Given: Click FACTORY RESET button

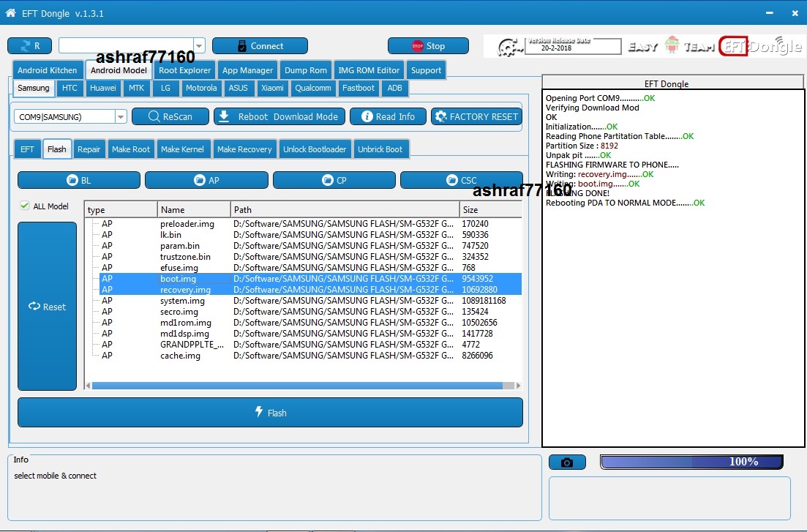Looking at the screenshot, I should [x=476, y=116].
